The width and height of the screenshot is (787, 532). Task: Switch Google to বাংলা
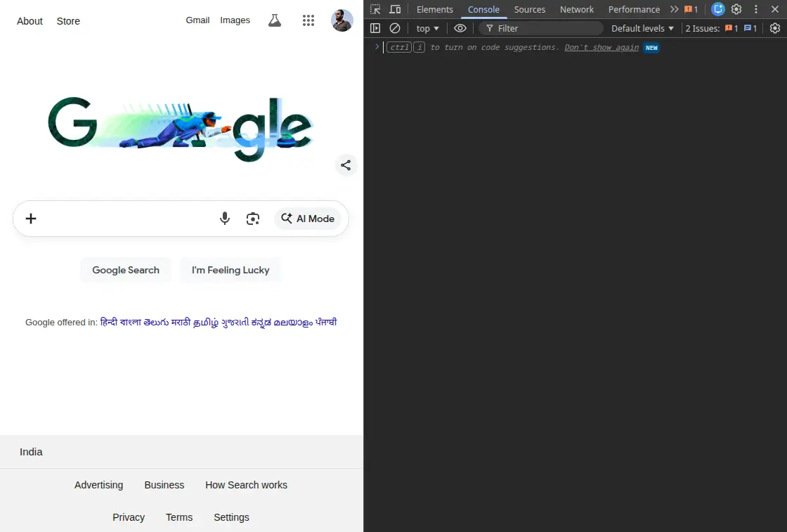[131, 322]
